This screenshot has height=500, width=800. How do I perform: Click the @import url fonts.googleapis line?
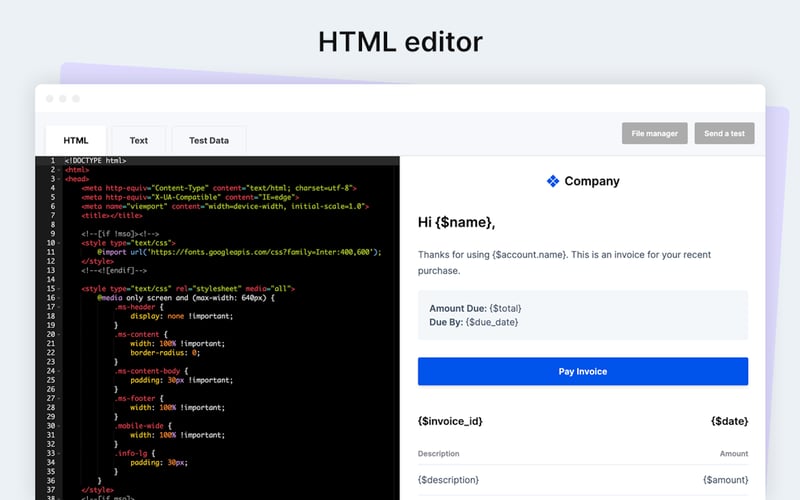pyautogui.click(x=239, y=252)
